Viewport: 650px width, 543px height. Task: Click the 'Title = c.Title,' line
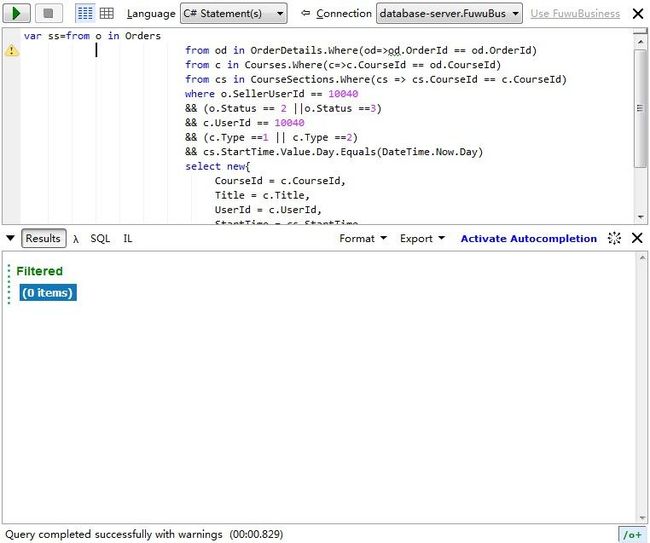(x=262, y=196)
